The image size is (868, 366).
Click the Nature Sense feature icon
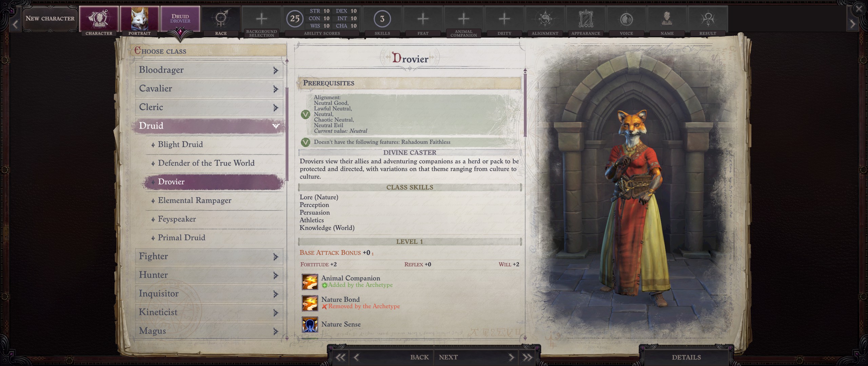coord(310,325)
